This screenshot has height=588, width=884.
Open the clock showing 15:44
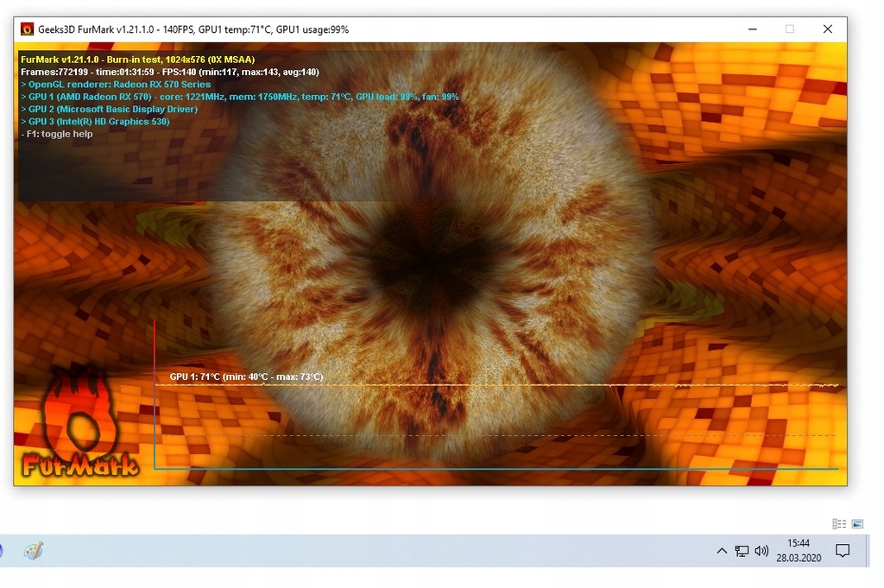click(799, 543)
